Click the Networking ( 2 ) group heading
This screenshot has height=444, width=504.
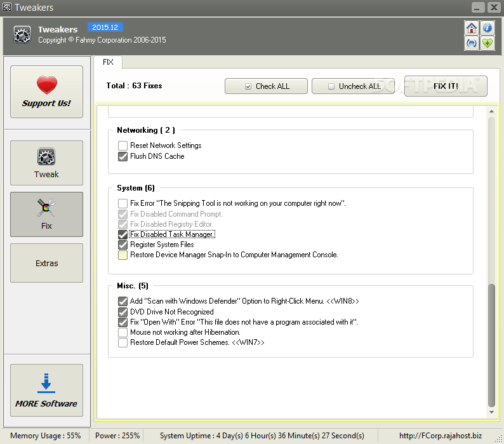[146, 130]
